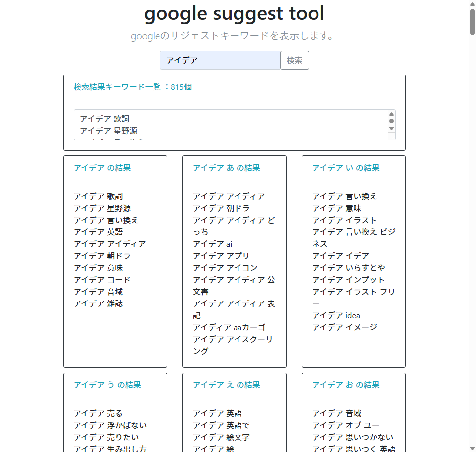Select the 'アイデア お の結果' header
Image resolution: width=476 pixels, height=452 pixels.
click(x=346, y=385)
